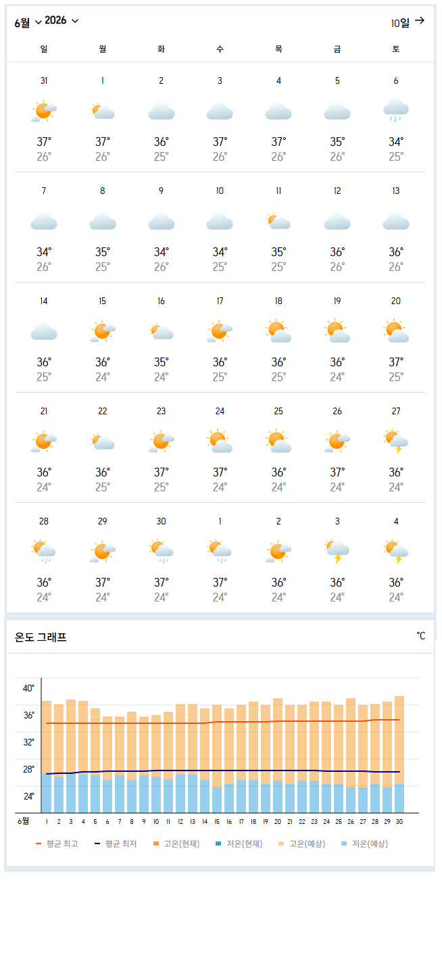Screen dimensions: 442x980
Task: Click the June 30 bar in temperature graph
Action: click(x=399, y=754)
